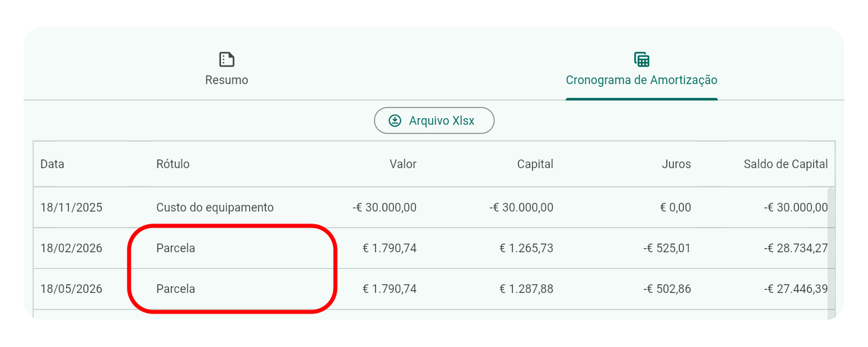Click the download icon in Arquivo Xlsx
Image resolution: width=868 pixels, height=347 pixels.
point(395,121)
